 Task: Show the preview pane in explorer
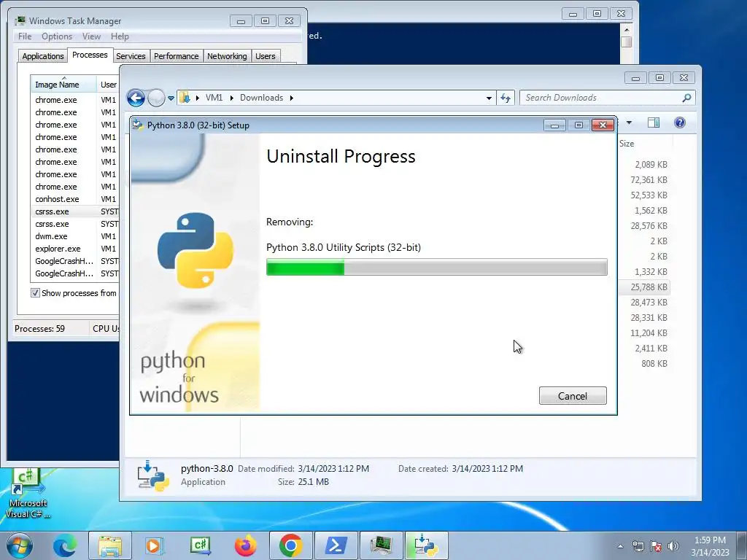pos(654,122)
